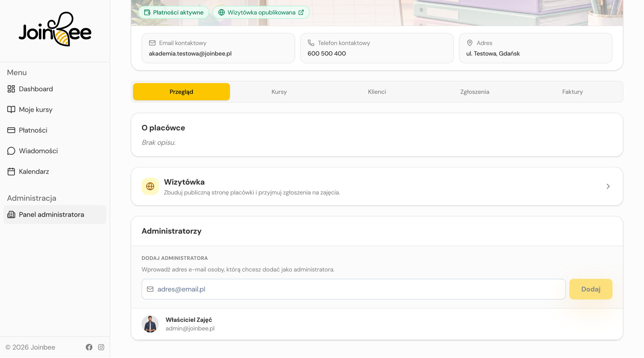Image resolution: width=644 pixels, height=358 pixels.
Task: Click the Kalendarz calendar icon
Action: [11, 171]
